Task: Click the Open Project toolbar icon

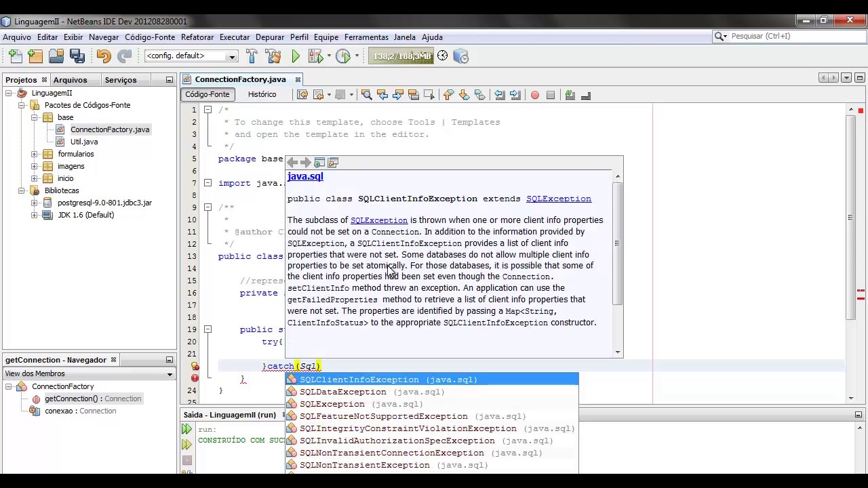Action: pyautogui.click(x=56, y=56)
